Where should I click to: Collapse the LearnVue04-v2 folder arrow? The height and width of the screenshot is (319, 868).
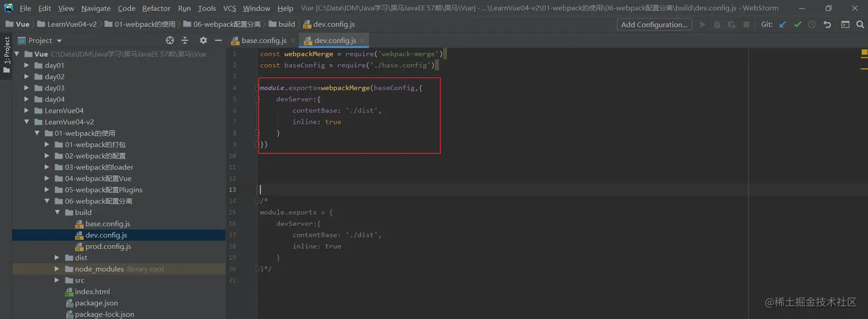point(26,122)
